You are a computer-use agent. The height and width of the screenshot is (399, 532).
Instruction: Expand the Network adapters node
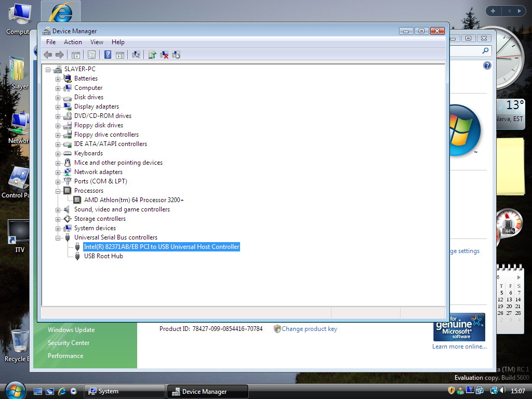pos(58,172)
